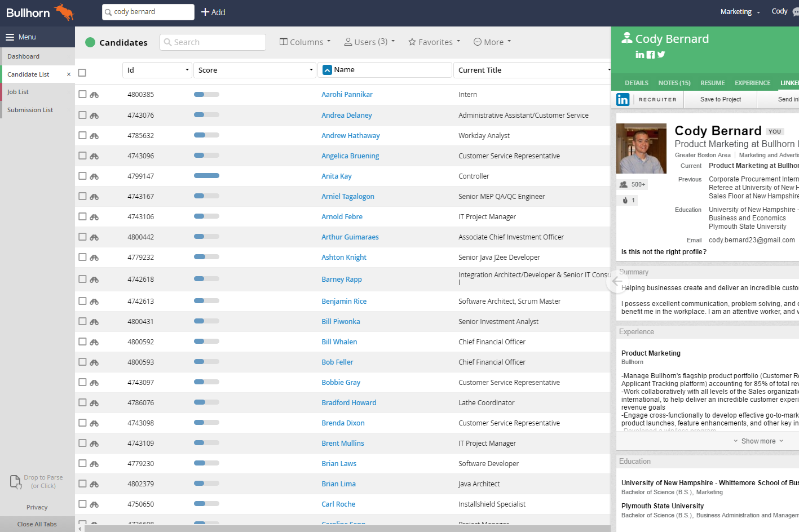Viewport: 799px width, 532px height.
Task: Open Job List in the sidebar
Action: pyautogui.click(x=18, y=92)
